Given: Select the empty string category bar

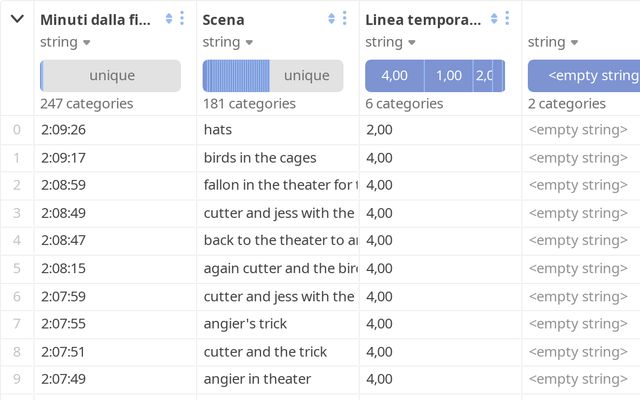Looking at the screenshot, I should (585, 76).
